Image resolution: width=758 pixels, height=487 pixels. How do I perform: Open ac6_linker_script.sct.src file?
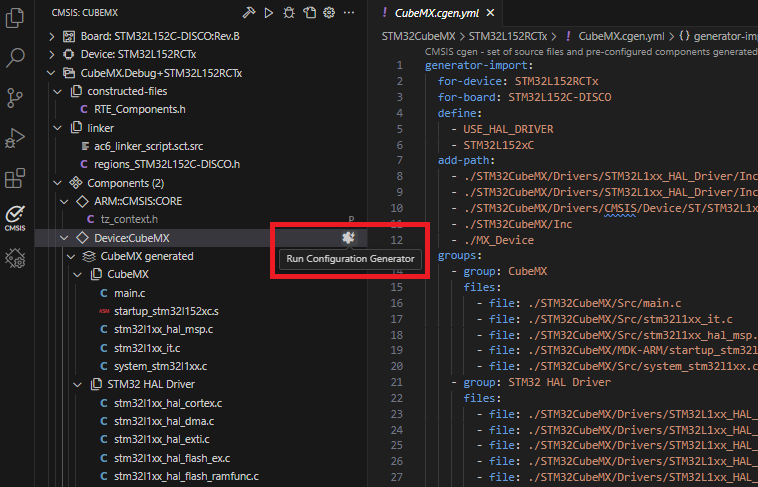[148, 147]
